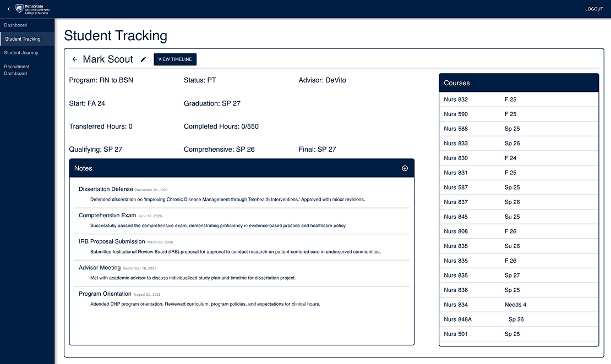The height and width of the screenshot is (364, 611).
Task: Select Student Tracking in sidebar
Action: coord(23,39)
